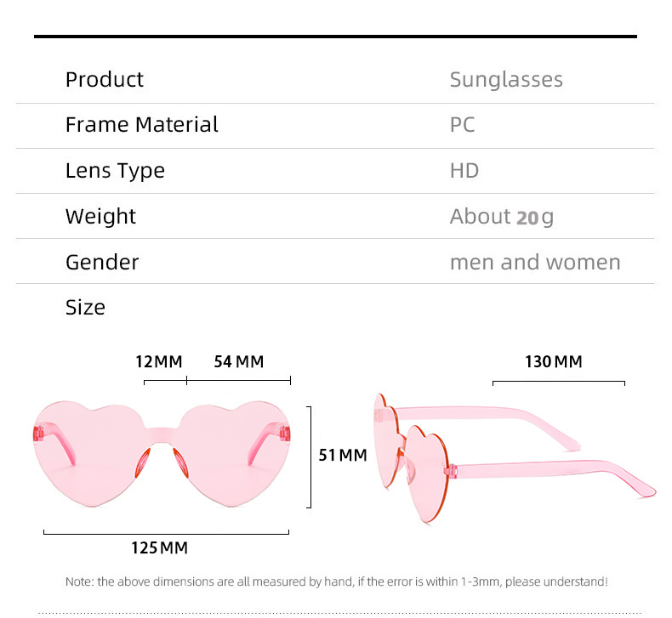The height and width of the screenshot is (618, 672).
Task: Click the "Gender" row label
Action: point(102,262)
